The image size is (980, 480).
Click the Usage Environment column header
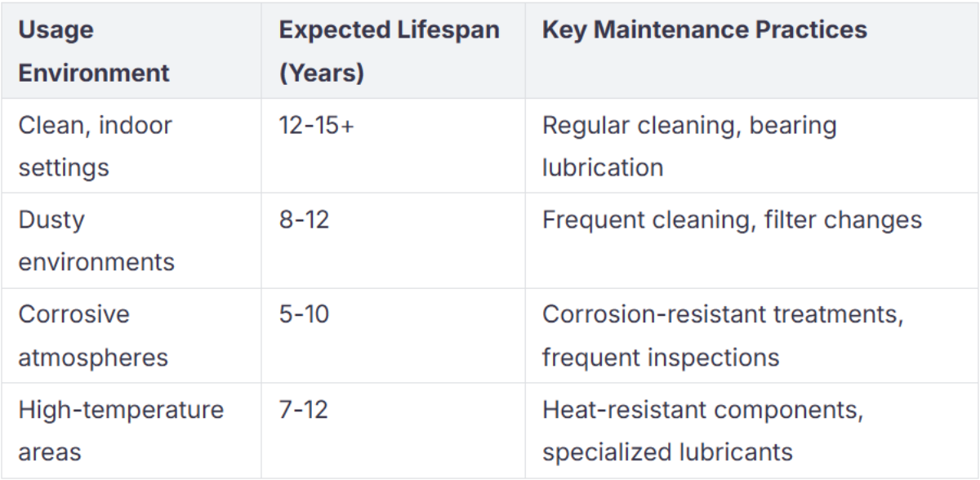(x=93, y=51)
